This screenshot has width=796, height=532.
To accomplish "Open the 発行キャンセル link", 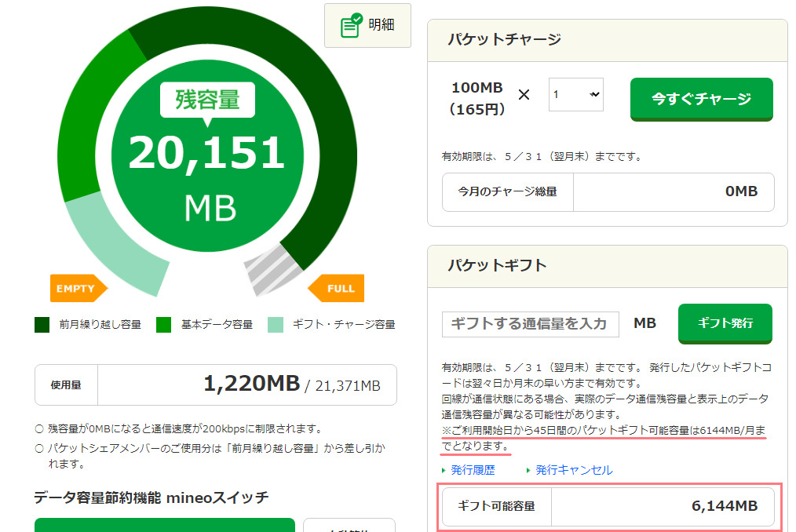I will [574, 470].
